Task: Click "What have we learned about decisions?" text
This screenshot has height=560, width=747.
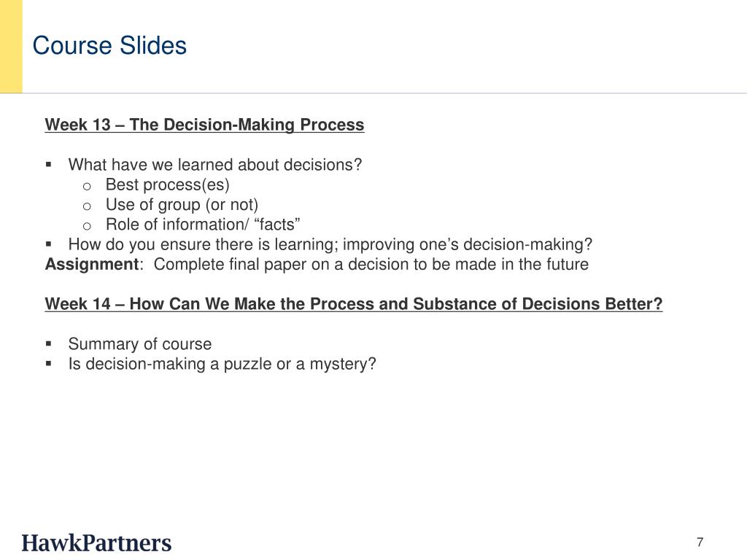Action: point(215,165)
